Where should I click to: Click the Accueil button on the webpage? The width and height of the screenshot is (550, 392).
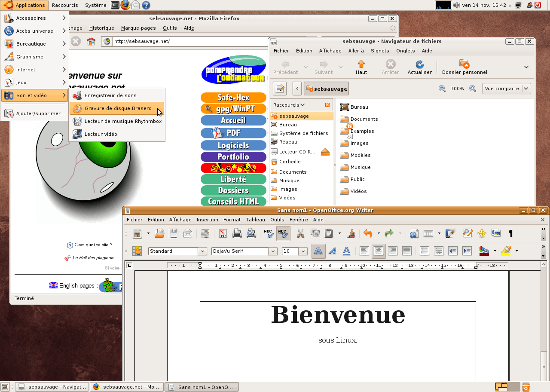(x=233, y=120)
